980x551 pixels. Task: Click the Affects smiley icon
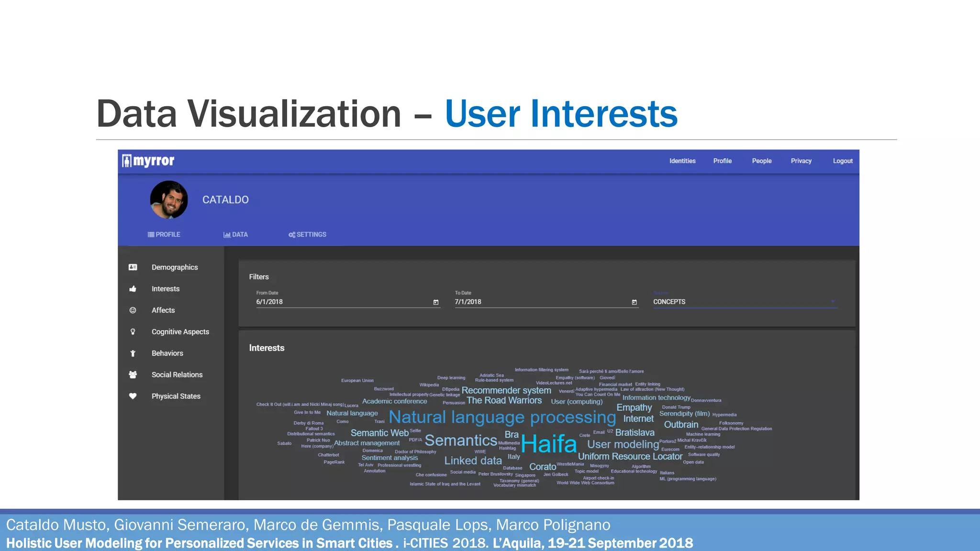coord(133,310)
